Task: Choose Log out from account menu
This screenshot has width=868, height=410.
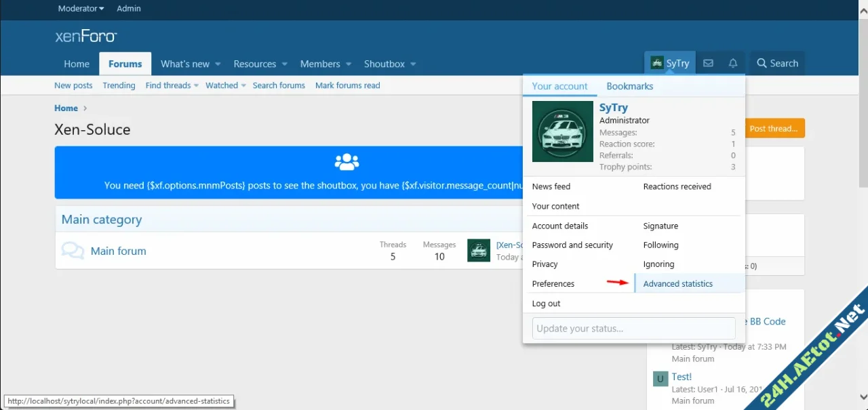Action: (546, 304)
